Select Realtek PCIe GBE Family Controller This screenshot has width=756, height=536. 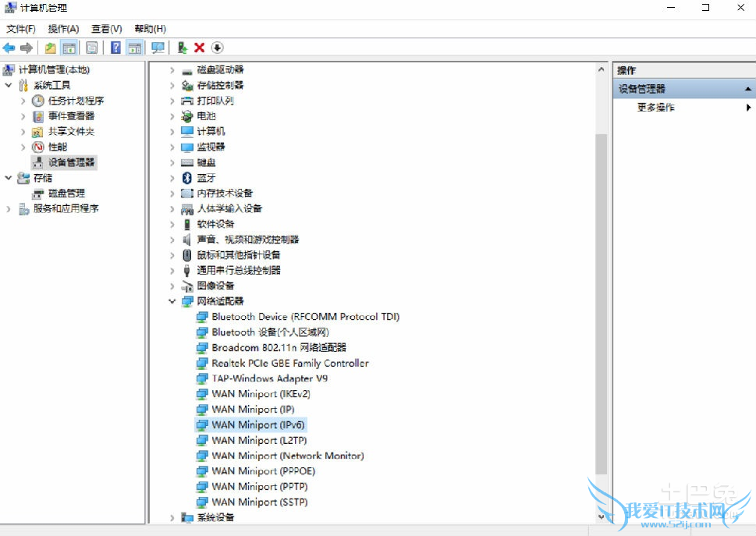[x=289, y=363]
